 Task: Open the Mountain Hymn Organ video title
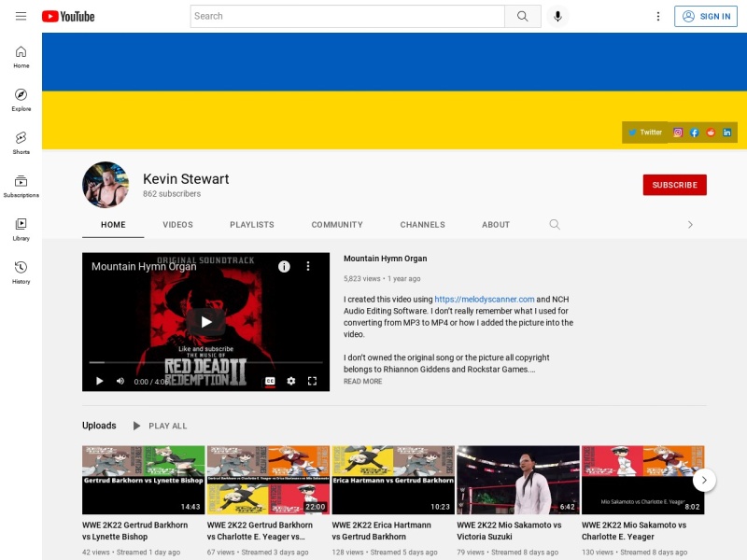[x=385, y=259]
